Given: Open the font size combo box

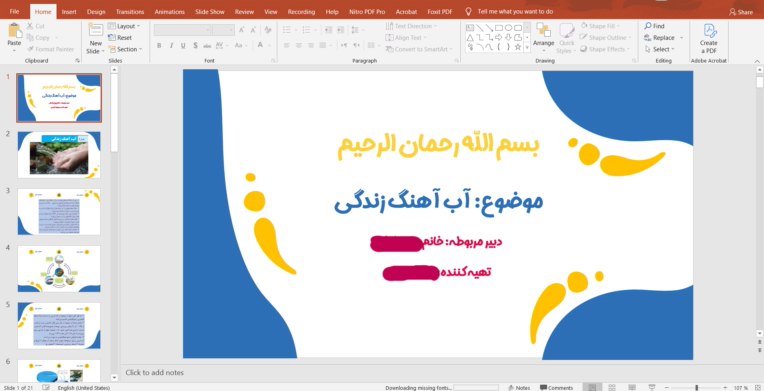Looking at the screenshot, I should [x=224, y=30].
